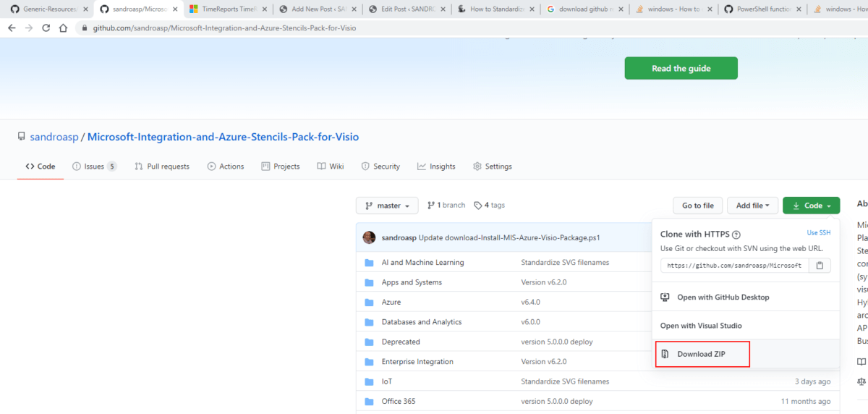
Task: Close the Generic-Resources tab
Action: point(85,9)
